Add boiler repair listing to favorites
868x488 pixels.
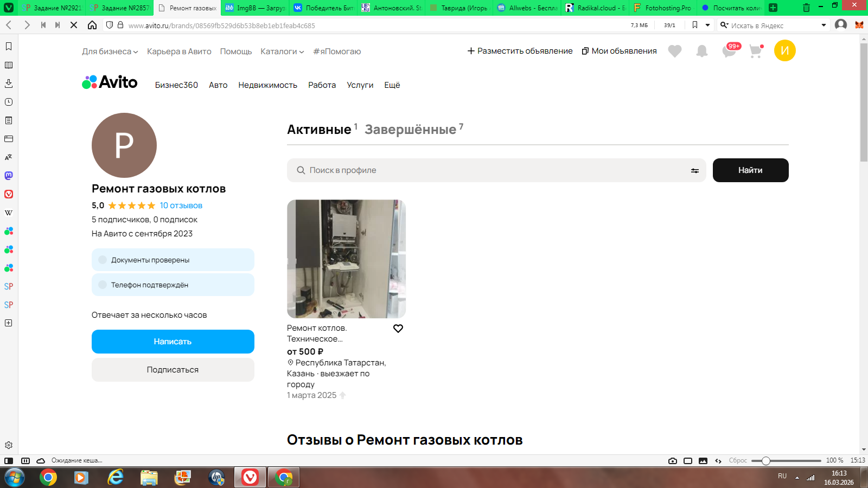[398, 329]
